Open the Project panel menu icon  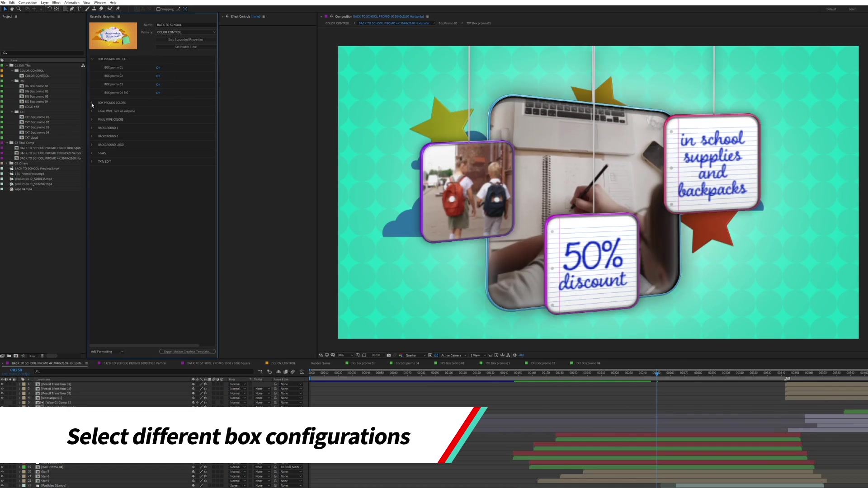pyautogui.click(x=16, y=16)
